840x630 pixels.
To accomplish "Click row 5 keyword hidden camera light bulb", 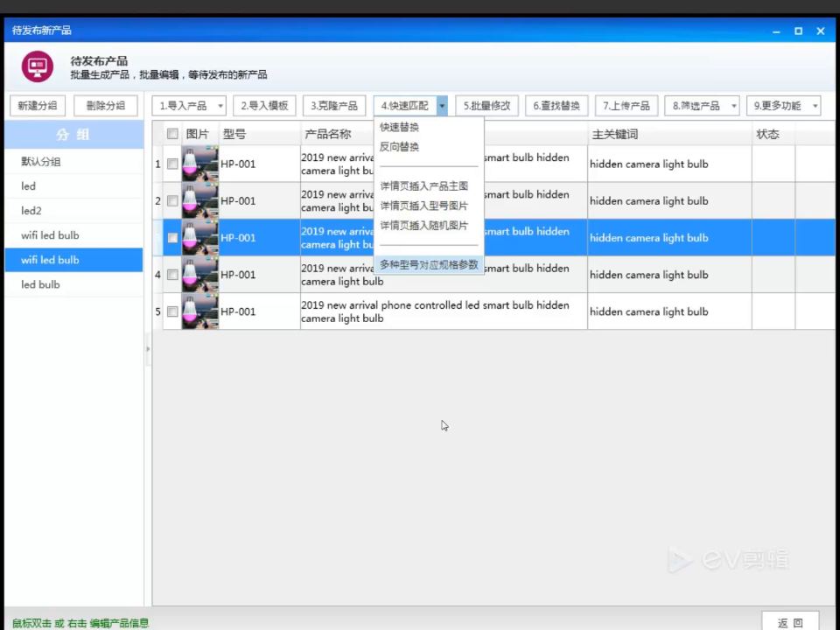I will point(648,311).
